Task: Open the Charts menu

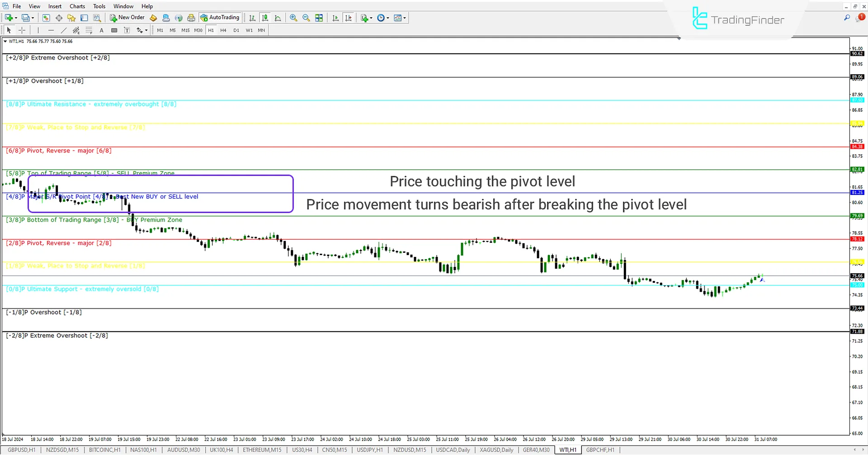Action: point(77,6)
